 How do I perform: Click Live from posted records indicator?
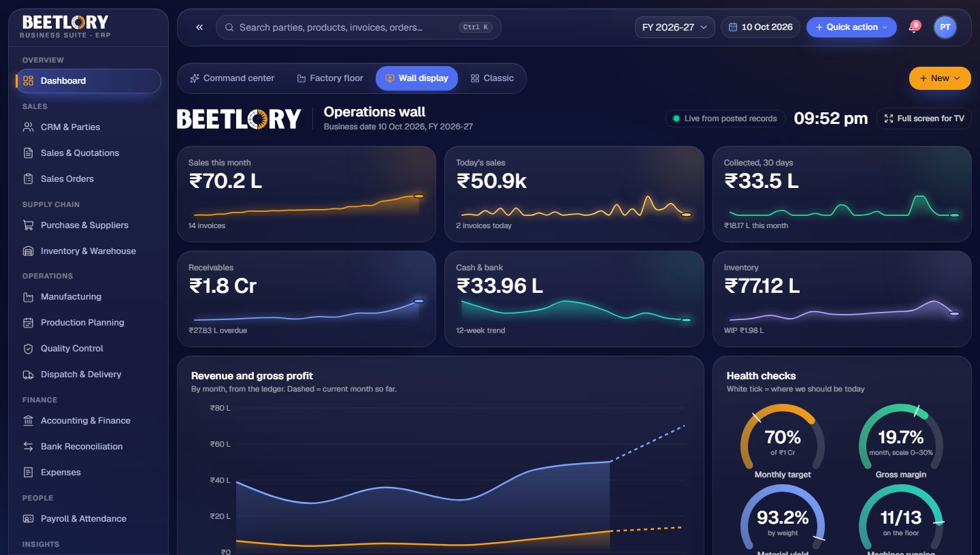725,118
